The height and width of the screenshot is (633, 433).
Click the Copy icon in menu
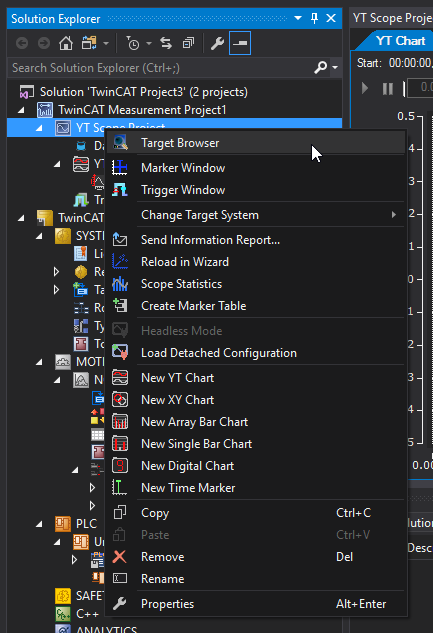(x=120, y=512)
